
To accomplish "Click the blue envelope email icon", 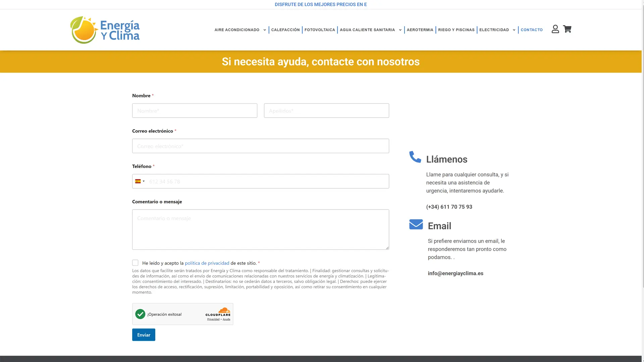I will (x=416, y=224).
